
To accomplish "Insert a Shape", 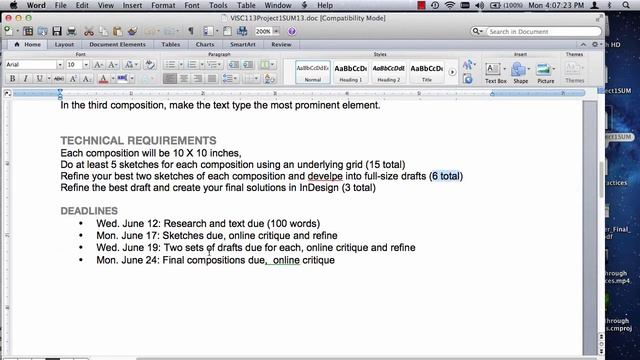I will [520, 73].
